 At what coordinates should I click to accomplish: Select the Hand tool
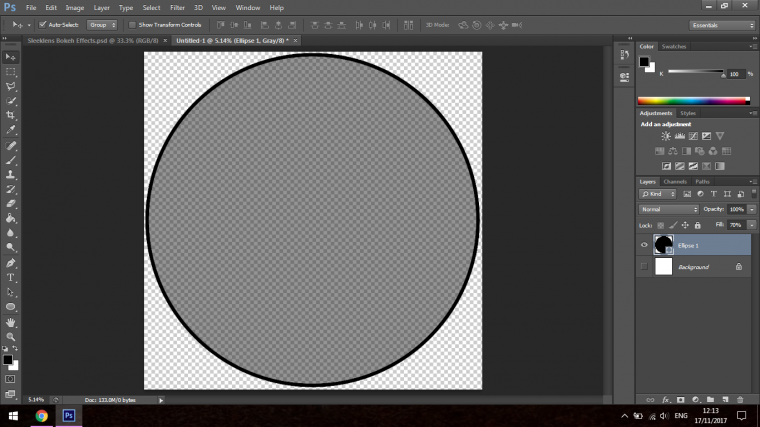[x=11, y=322]
